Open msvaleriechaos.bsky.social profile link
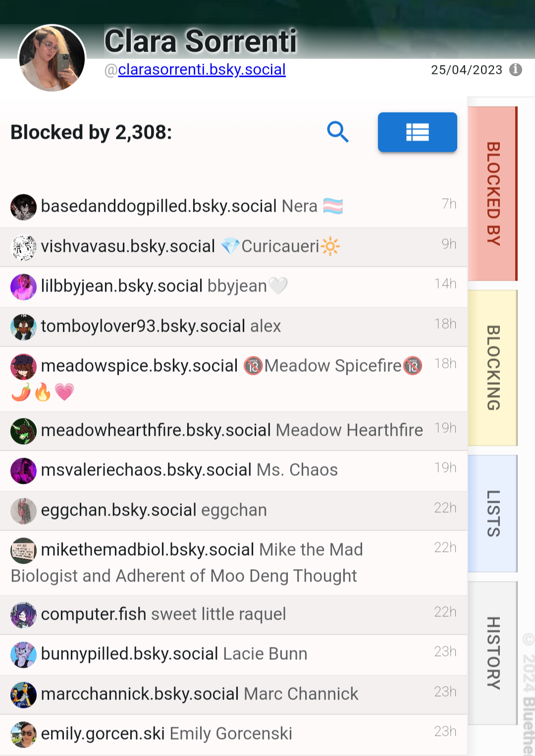Image resolution: width=535 pixels, height=756 pixels. coord(146,470)
